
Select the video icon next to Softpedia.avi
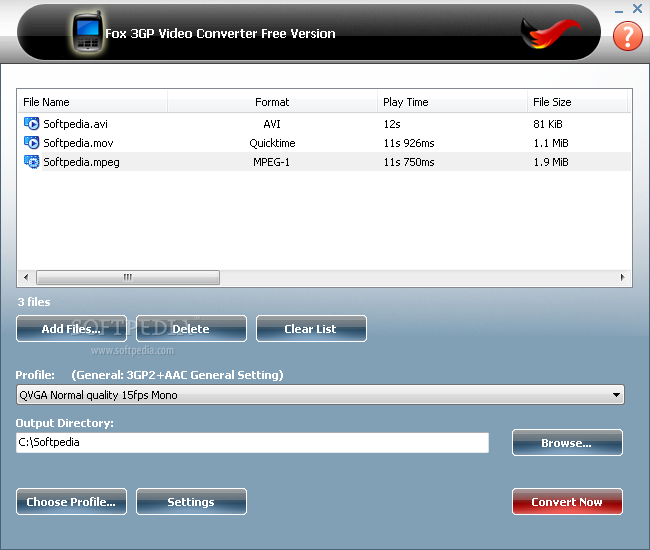point(32,124)
